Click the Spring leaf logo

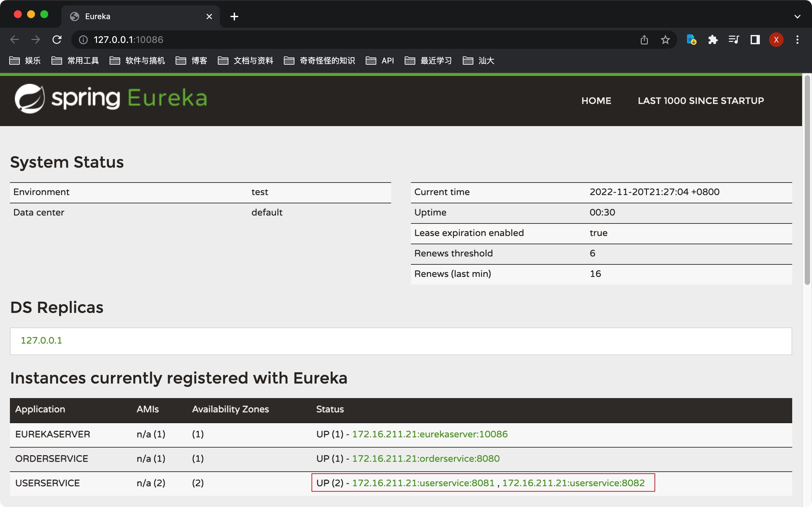coord(29,99)
